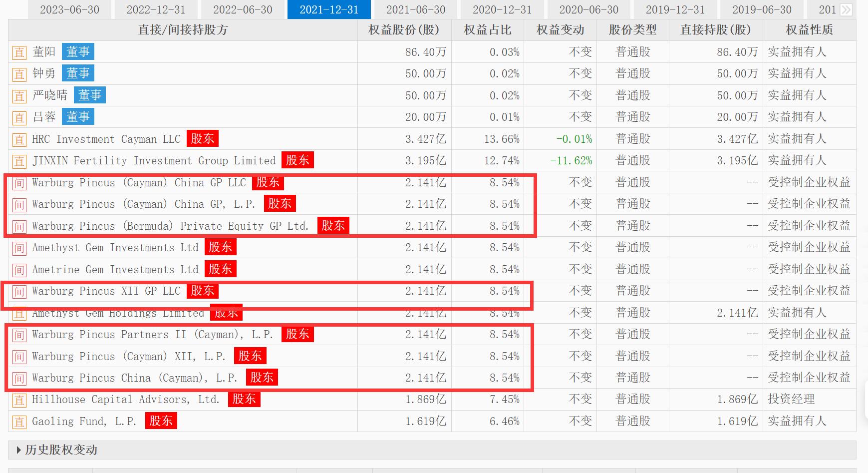
Task: Switch to the 2022-12-31 date tab
Action: click(x=156, y=9)
